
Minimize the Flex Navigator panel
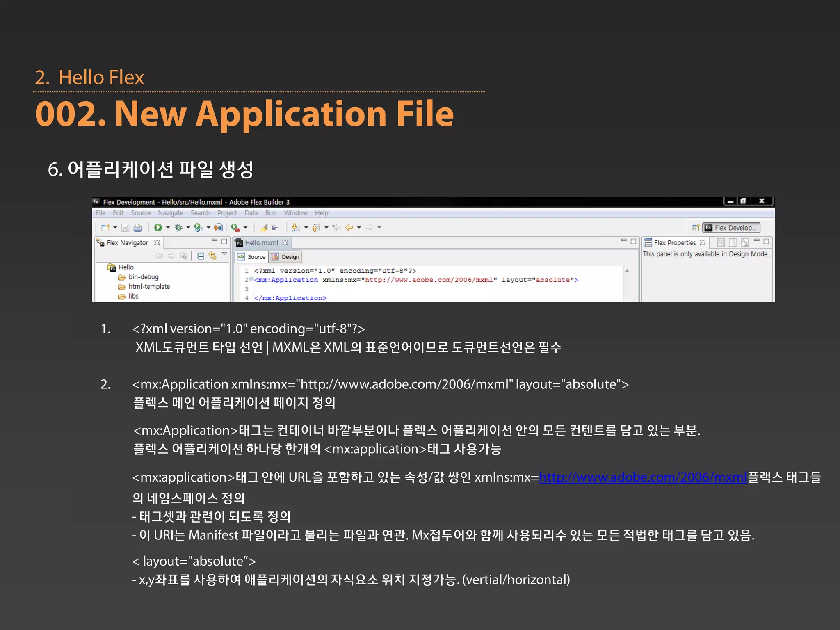pos(215,240)
